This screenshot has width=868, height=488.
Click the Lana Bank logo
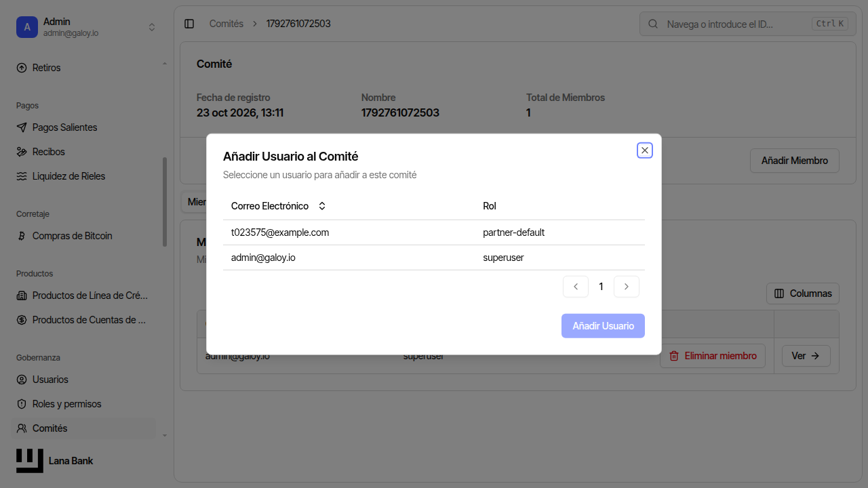(x=30, y=461)
